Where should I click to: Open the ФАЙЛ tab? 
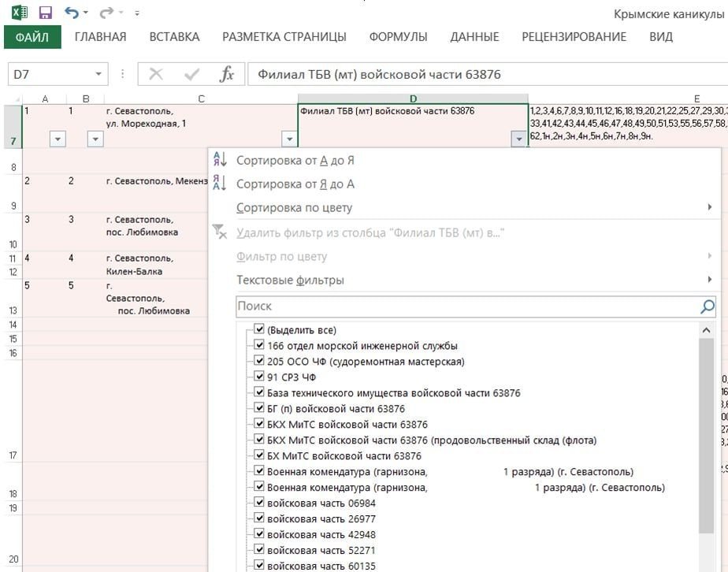[32, 37]
